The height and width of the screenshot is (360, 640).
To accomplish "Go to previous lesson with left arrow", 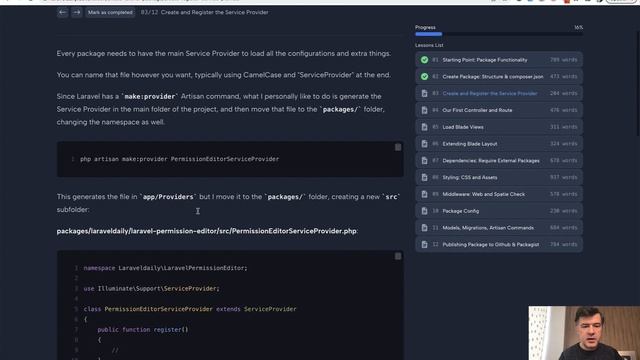I will click(x=62, y=12).
